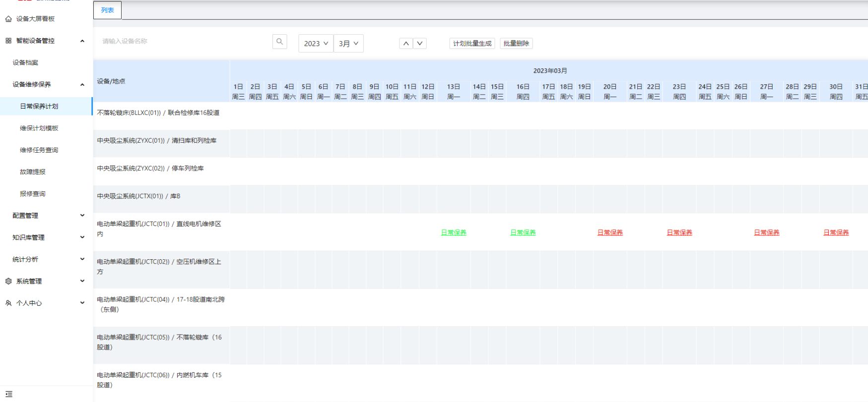Click the 计划批量生成 button
Screen dimensions: 868x402
coord(472,44)
